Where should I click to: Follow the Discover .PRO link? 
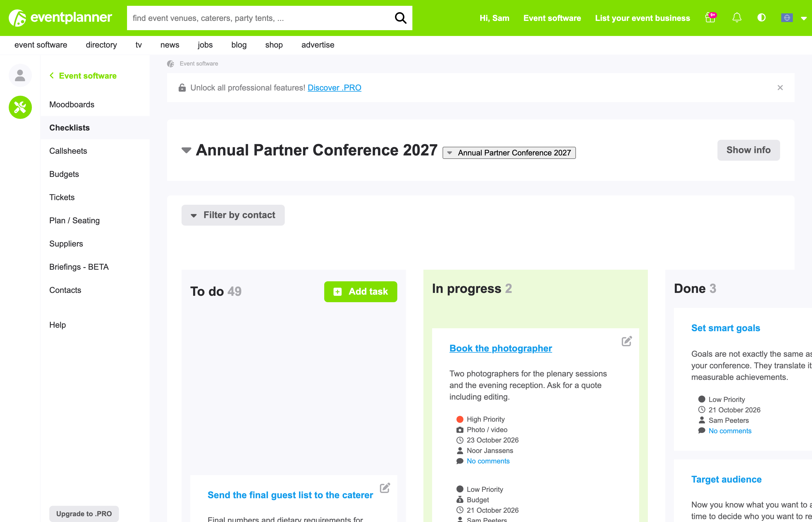pos(334,88)
